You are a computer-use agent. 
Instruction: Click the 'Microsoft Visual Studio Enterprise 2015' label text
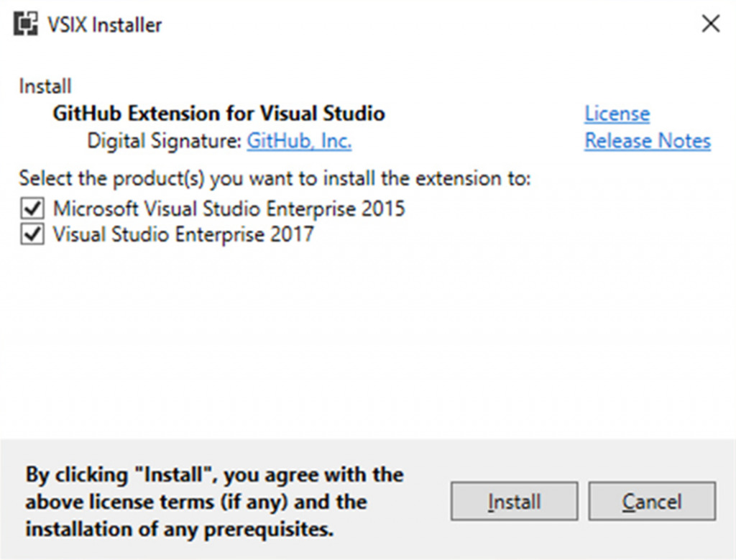(x=229, y=209)
